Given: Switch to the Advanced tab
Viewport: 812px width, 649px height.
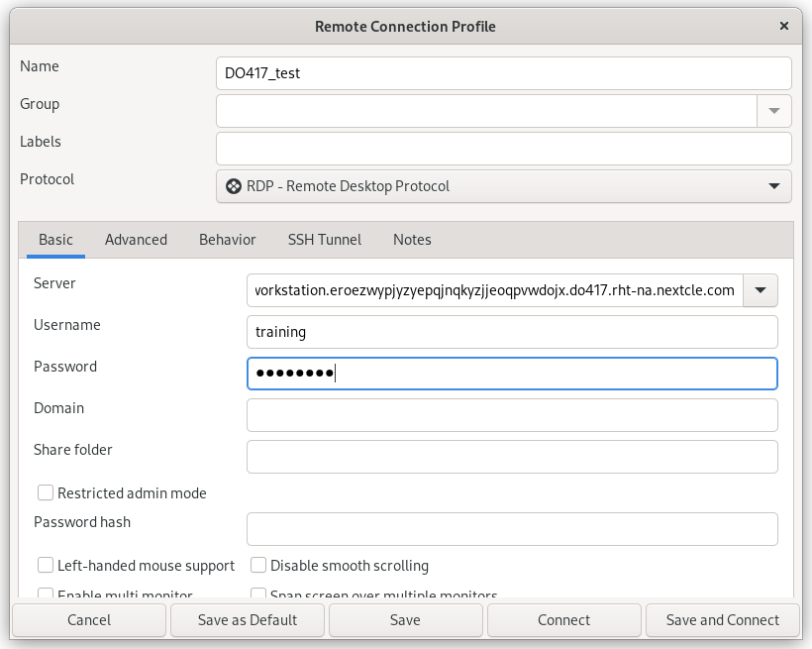Looking at the screenshot, I should [136, 240].
